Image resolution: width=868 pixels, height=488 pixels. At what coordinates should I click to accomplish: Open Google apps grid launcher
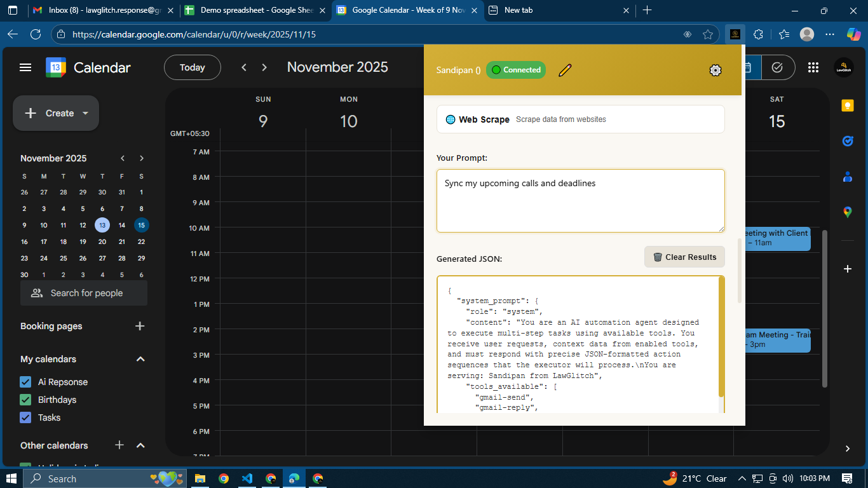click(x=813, y=67)
